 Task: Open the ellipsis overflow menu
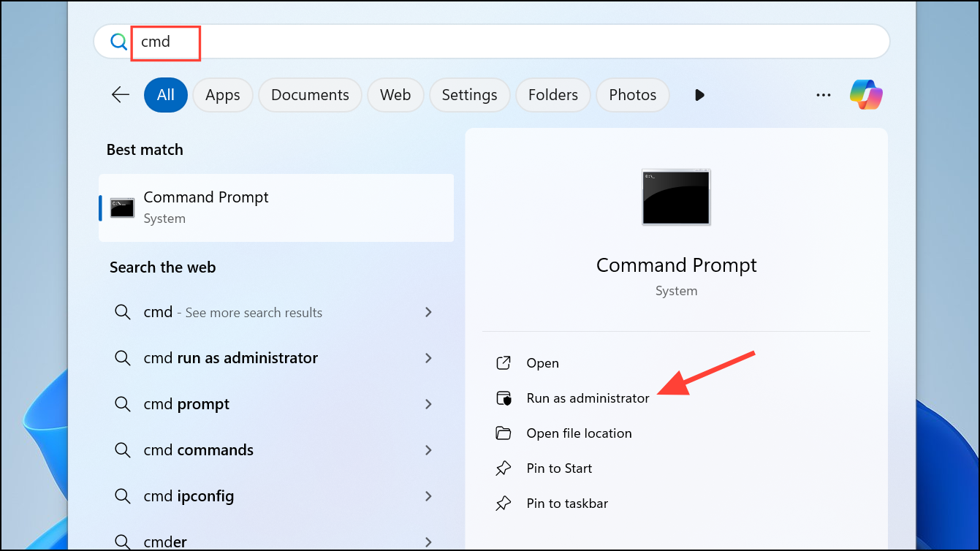tap(823, 94)
